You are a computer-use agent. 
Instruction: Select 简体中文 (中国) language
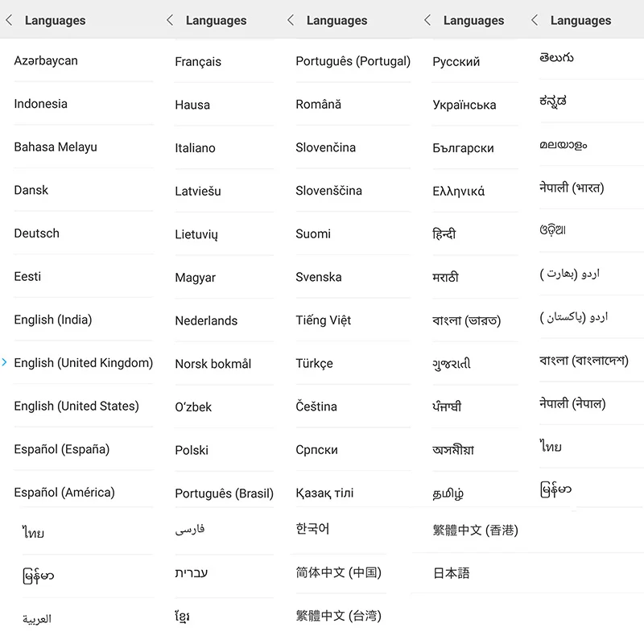pos(338,573)
